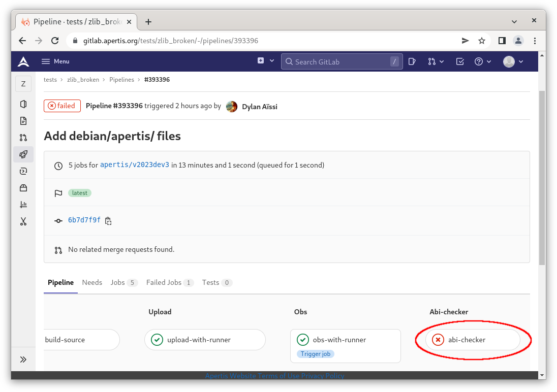Open the user avatar dropdown
The image size is (557, 392).
(x=513, y=61)
